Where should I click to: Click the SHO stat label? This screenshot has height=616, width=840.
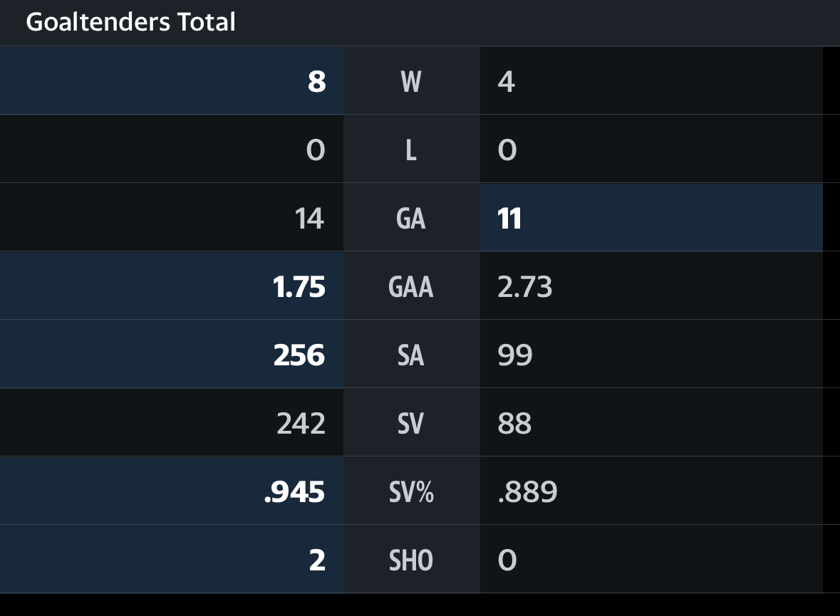[411, 560]
